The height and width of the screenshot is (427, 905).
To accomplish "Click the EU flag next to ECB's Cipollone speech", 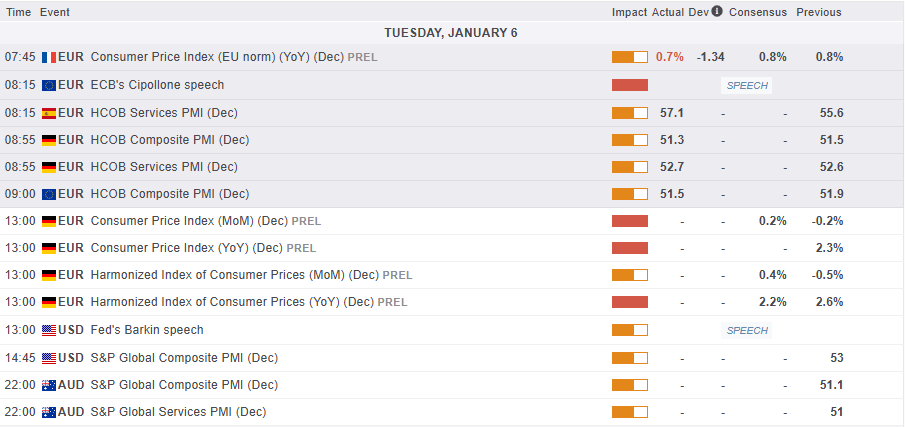I will (48, 85).
